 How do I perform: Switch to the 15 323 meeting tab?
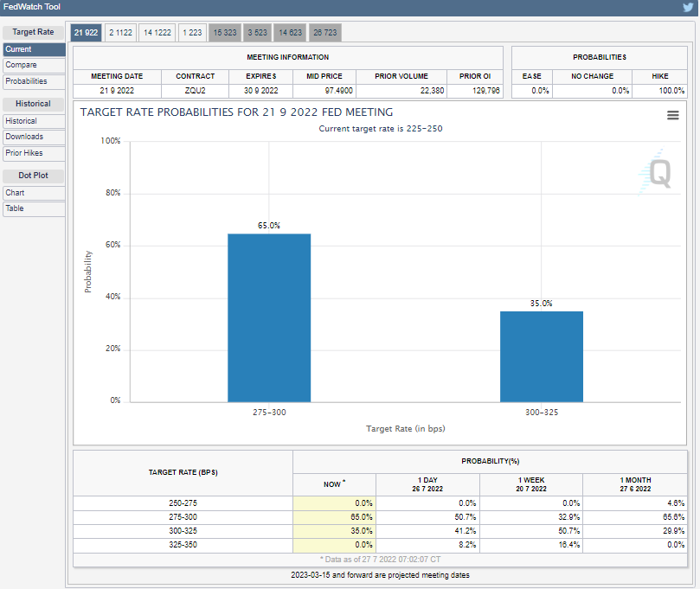[x=225, y=33]
